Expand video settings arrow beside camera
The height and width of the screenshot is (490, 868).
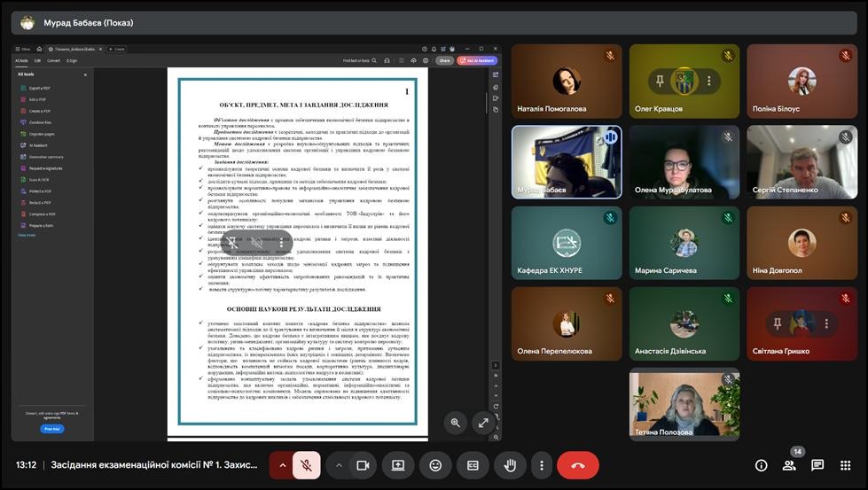(x=339, y=465)
